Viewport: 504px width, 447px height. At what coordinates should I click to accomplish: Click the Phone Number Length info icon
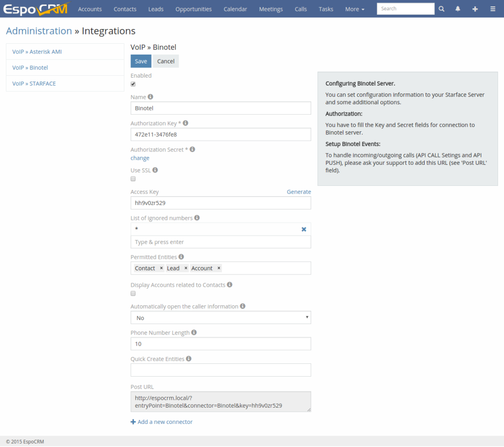(x=194, y=332)
